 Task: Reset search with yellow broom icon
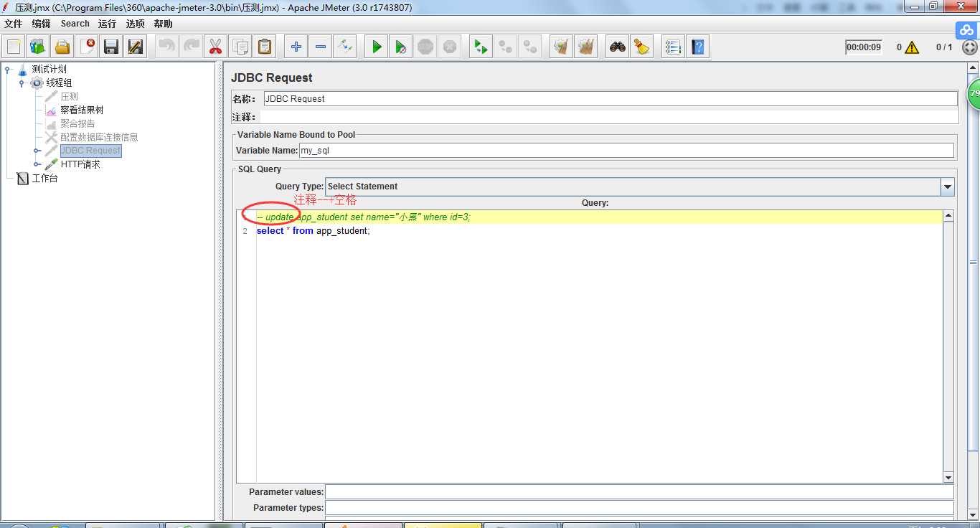(642, 47)
